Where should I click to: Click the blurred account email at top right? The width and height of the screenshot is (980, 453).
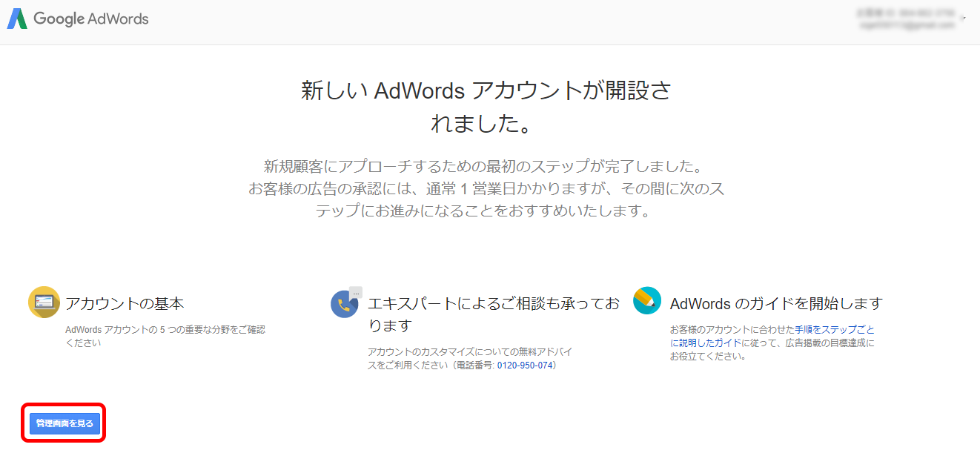coord(907,25)
